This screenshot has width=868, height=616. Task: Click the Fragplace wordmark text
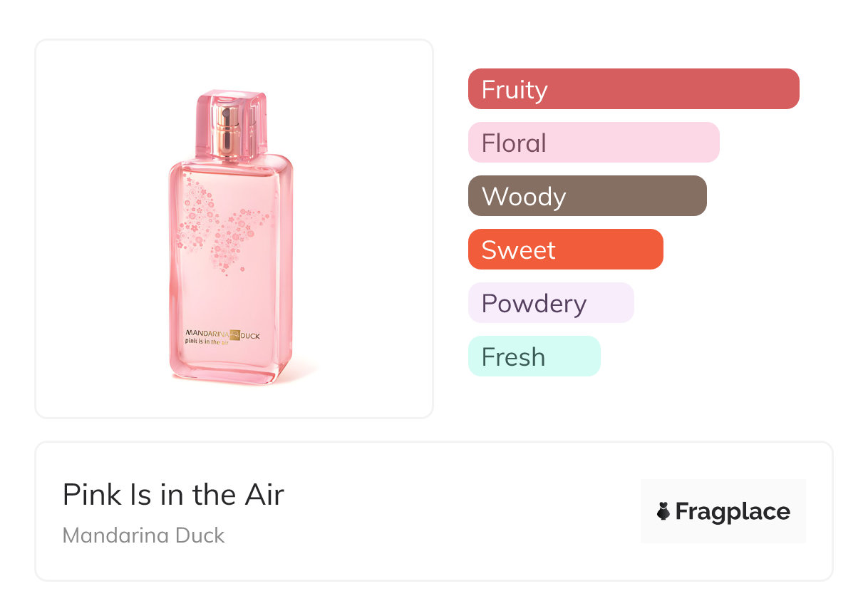[x=733, y=511]
